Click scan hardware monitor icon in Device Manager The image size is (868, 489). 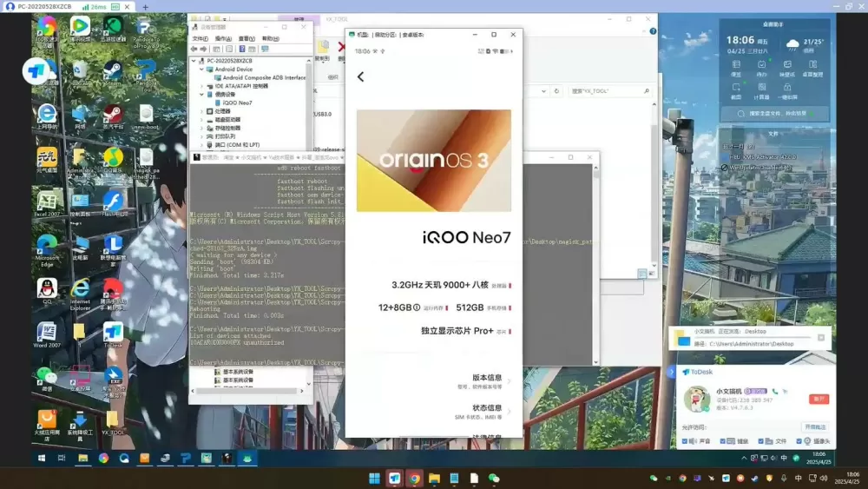[265, 50]
